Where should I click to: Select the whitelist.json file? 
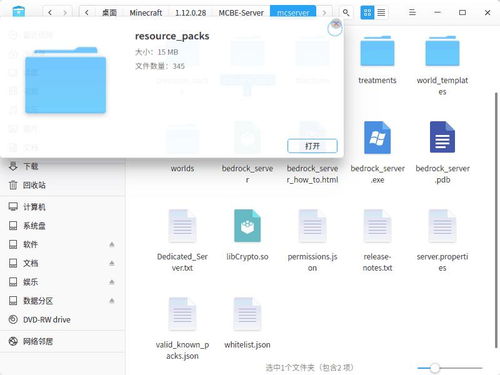pyautogui.click(x=247, y=323)
